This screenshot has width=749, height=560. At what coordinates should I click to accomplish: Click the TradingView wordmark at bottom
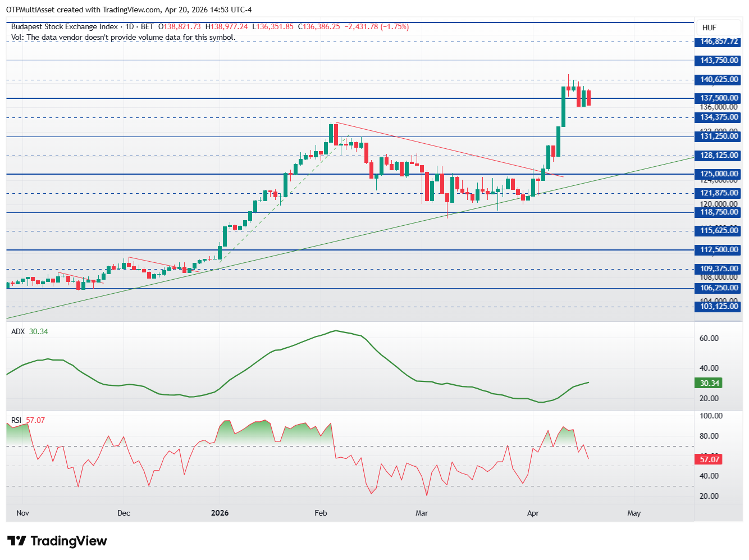[x=68, y=541]
